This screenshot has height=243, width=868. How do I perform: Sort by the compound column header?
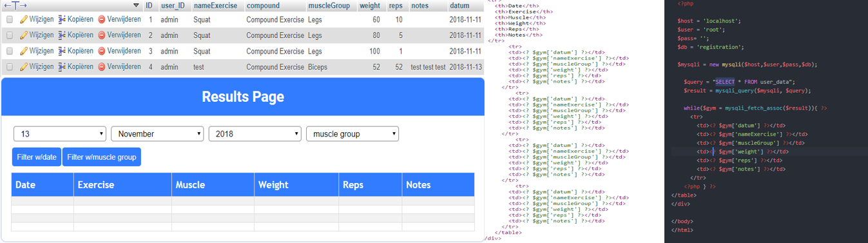click(263, 5)
